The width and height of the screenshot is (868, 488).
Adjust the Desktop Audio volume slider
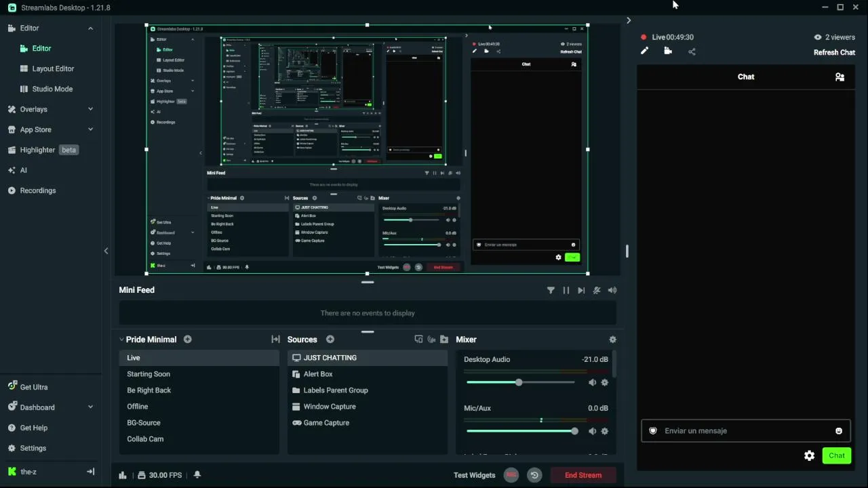(520, 382)
